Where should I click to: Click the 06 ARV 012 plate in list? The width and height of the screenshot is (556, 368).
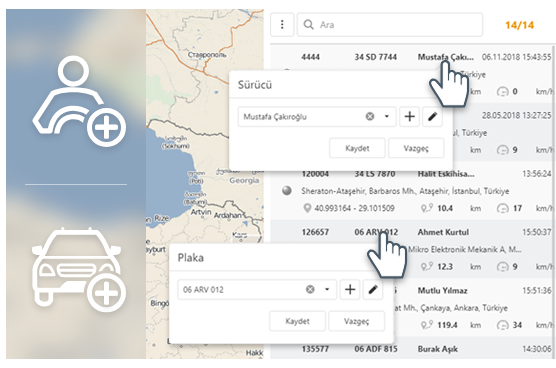[376, 232]
